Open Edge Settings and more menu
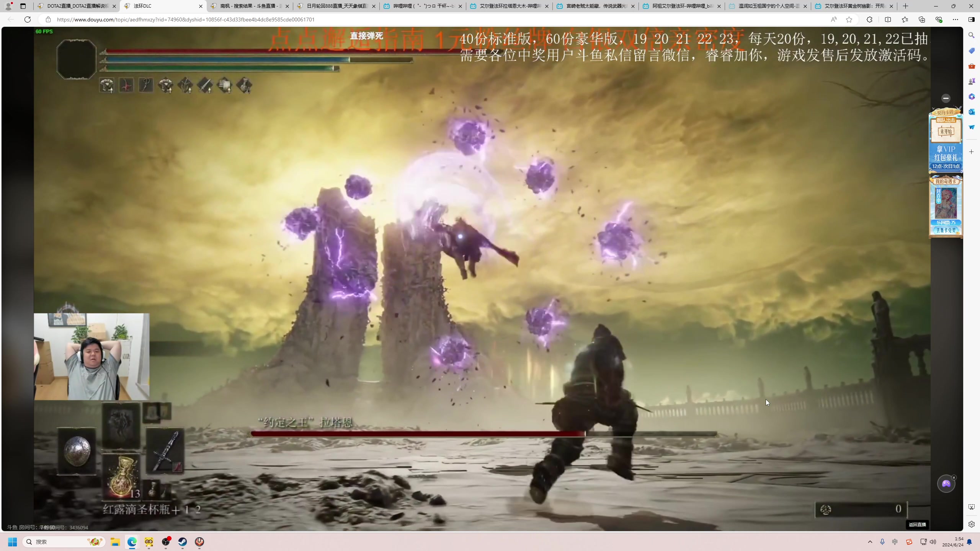Screen dimensions: 980x551 click(x=955, y=20)
